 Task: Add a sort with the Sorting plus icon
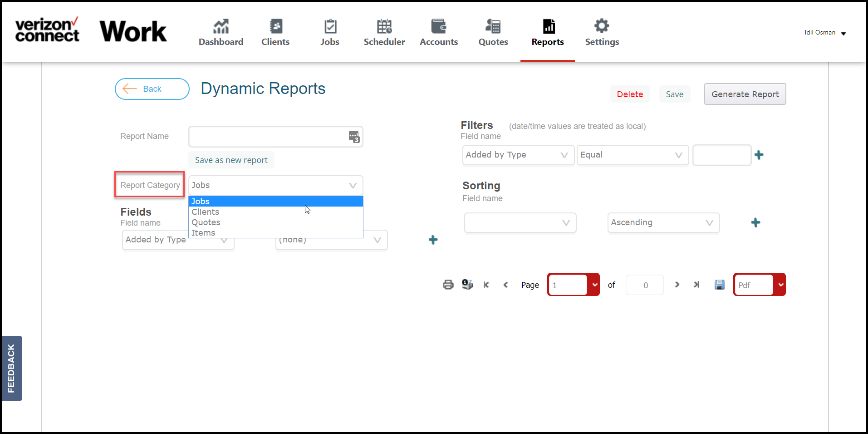point(755,222)
